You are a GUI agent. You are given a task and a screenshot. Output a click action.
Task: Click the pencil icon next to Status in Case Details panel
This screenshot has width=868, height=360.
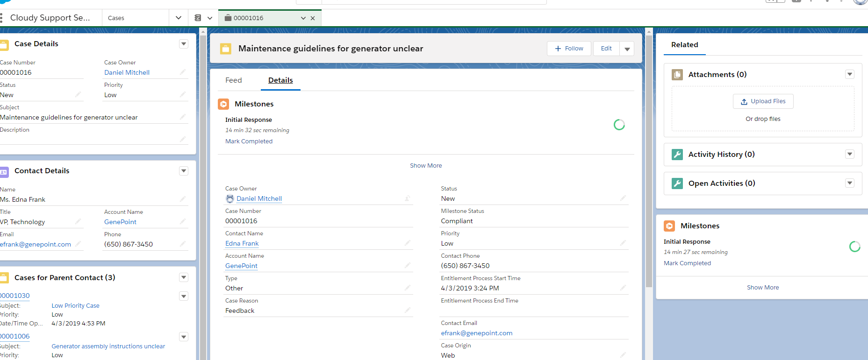[x=78, y=94]
